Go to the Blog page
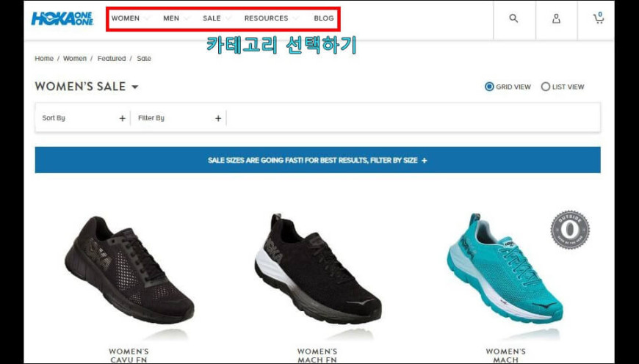This screenshot has height=364, width=639. coord(324,18)
